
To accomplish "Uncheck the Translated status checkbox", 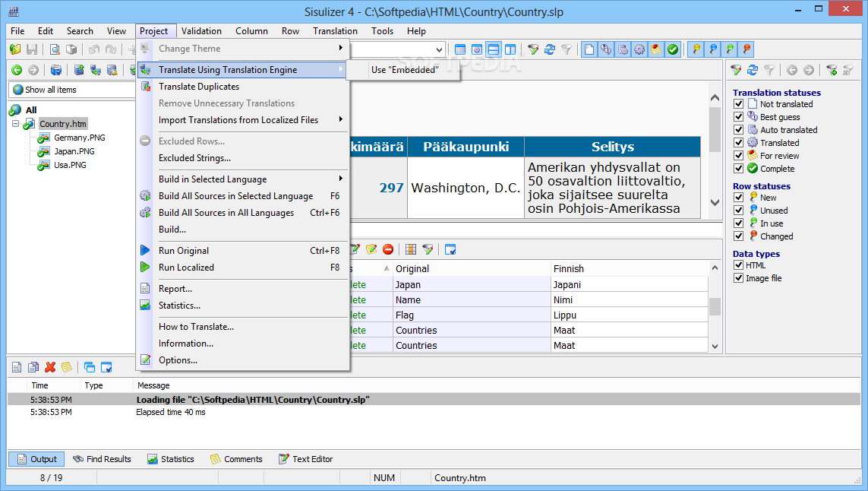I will pyautogui.click(x=738, y=142).
